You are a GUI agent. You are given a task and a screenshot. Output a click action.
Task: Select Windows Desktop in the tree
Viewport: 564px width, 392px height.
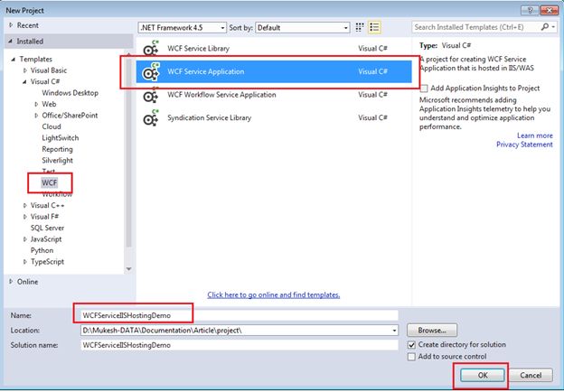[70, 93]
